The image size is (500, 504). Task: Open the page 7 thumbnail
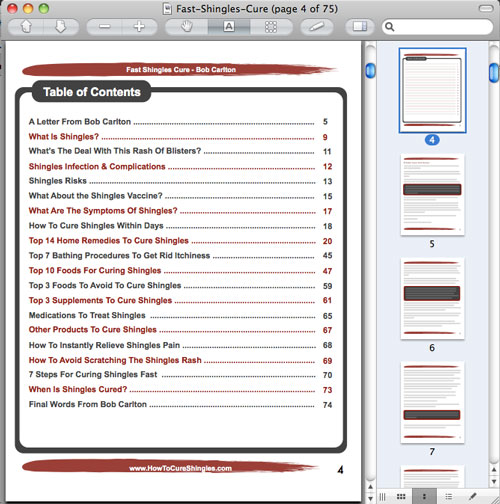[432, 402]
